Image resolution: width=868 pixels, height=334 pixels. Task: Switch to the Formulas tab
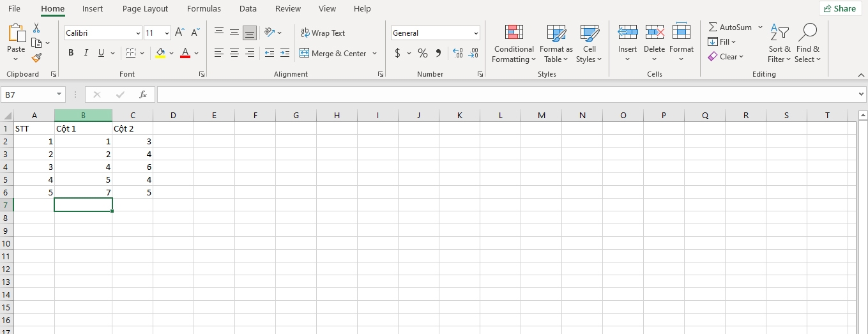[204, 9]
